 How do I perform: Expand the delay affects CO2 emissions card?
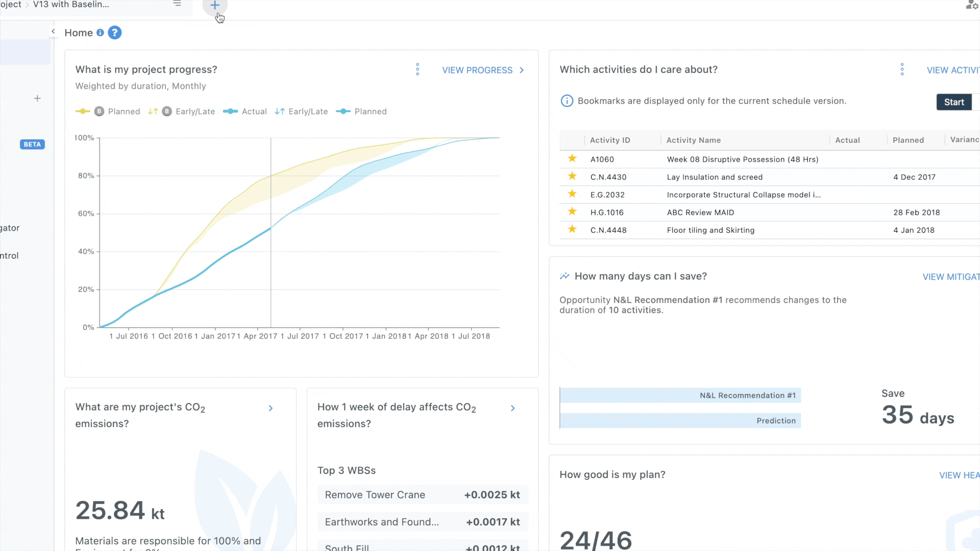point(512,408)
